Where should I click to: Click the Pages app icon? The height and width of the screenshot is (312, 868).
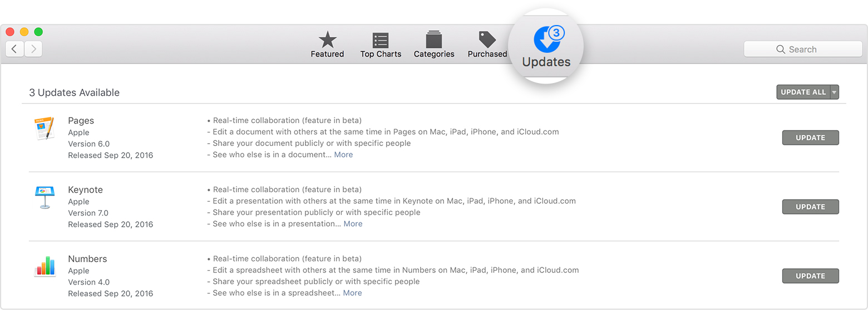pyautogui.click(x=44, y=129)
